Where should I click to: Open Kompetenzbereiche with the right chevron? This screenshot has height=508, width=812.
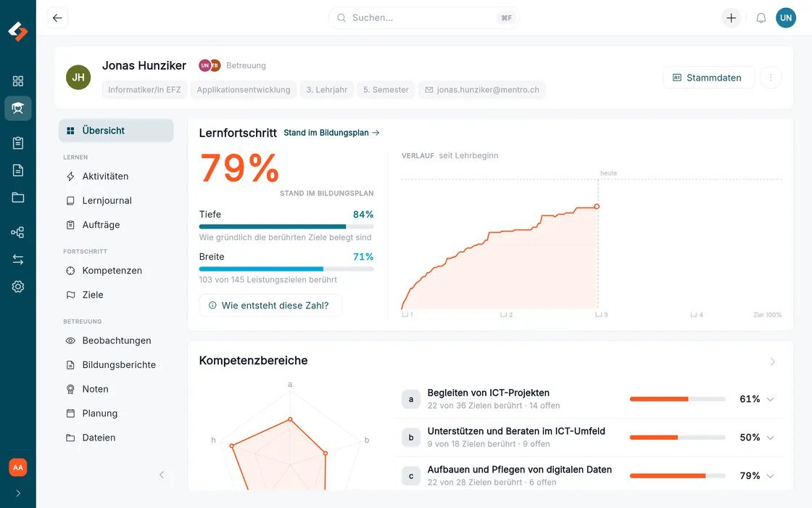(773, 361)
